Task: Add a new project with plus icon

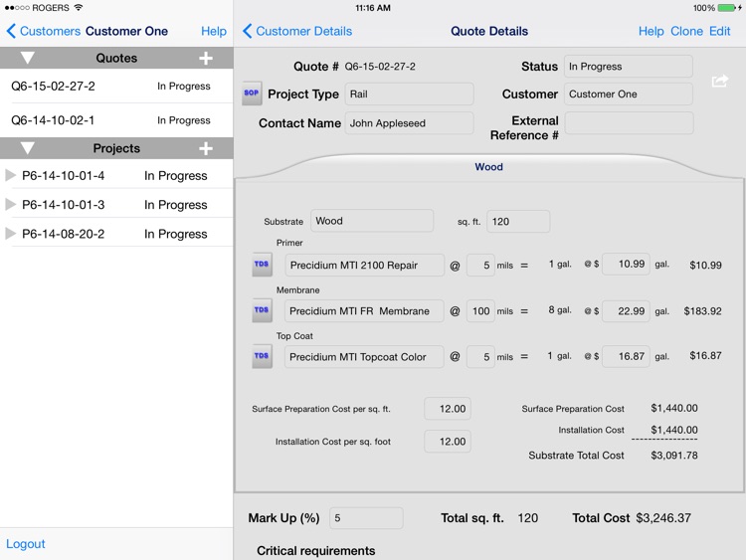Action: (206, 149)
